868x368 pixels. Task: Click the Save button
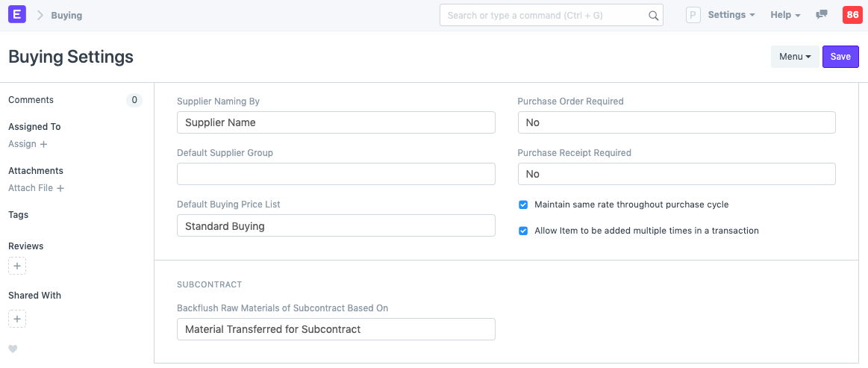(x=840, y=57)
